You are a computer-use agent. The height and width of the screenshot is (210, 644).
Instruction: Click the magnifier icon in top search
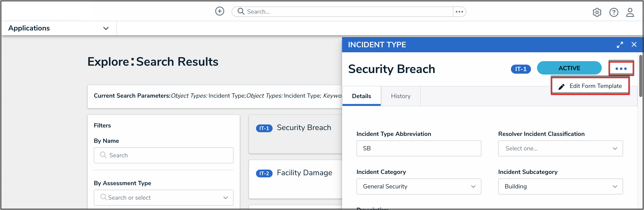coord(241,11)
